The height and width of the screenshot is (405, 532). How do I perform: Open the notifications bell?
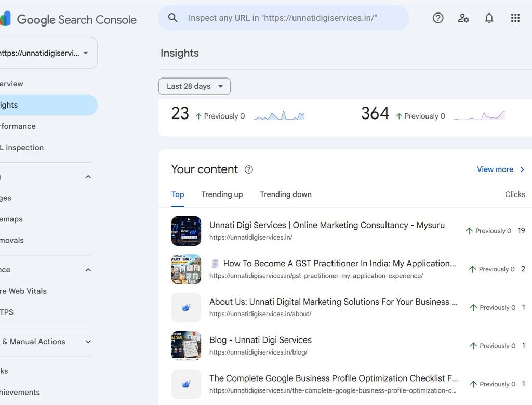tap(489, 18)
